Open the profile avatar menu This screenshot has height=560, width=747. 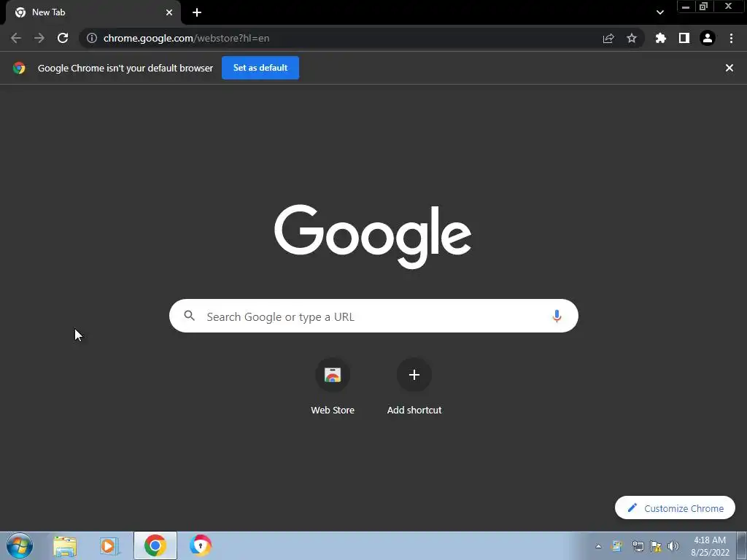pos(708,38)
